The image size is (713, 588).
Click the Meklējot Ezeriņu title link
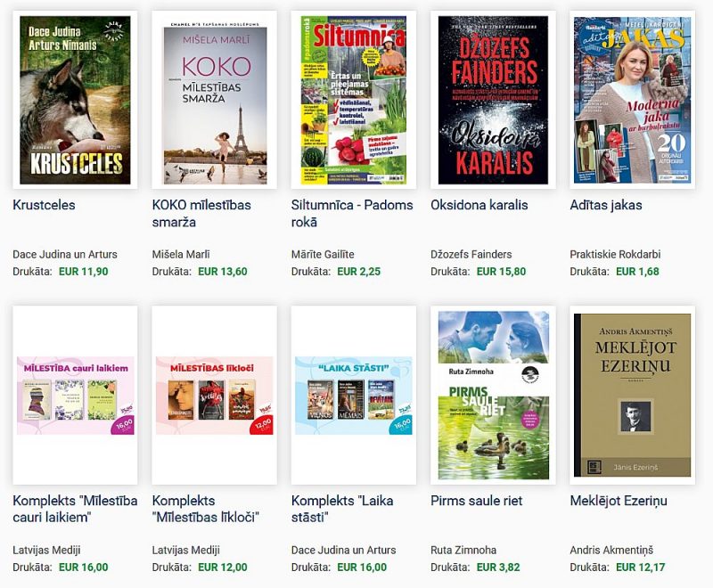click(619, 501)
